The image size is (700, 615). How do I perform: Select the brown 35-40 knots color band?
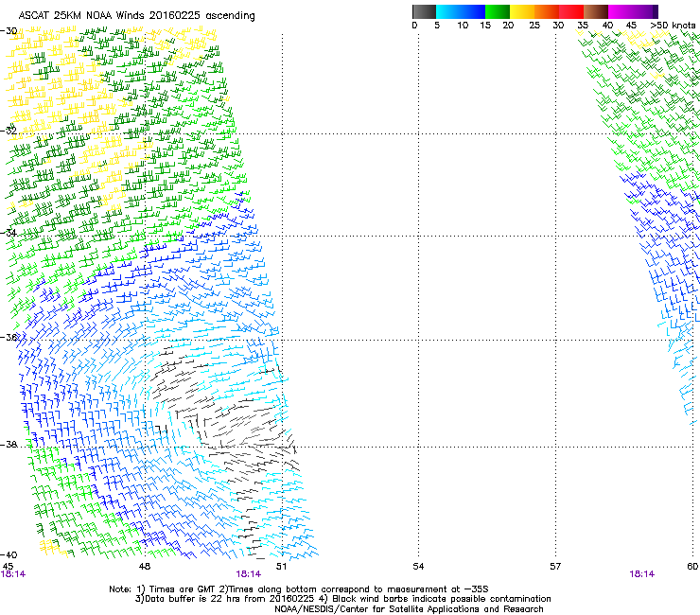pyautogui.click(x=596, y=11)
